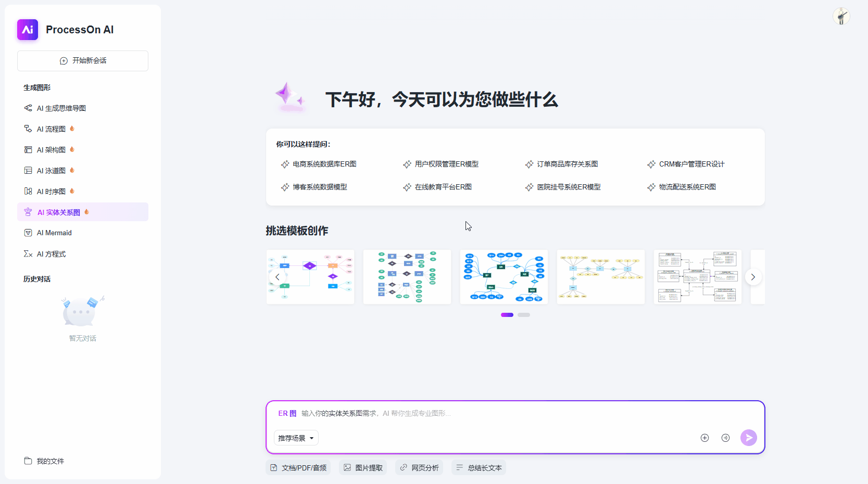Image resolution: width=868 pixels, height=484 pixels.
Task: Choose prompt 博客系统数据模型
Action: (314, 187)
